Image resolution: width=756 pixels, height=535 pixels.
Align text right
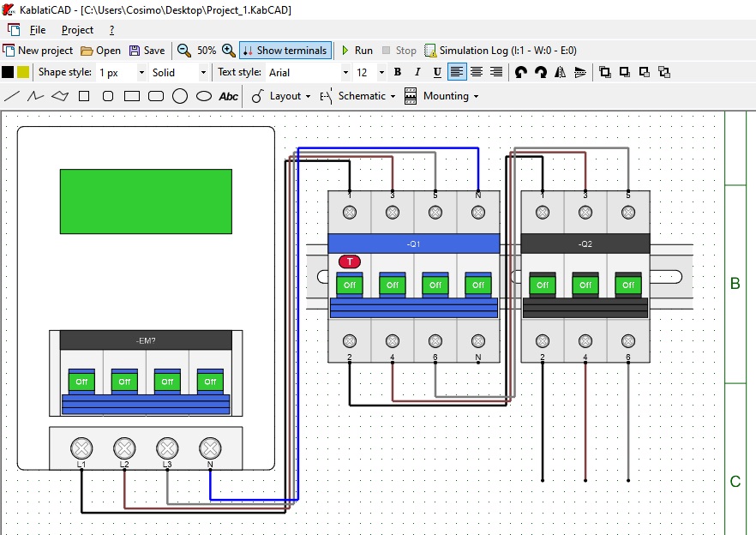496,72
